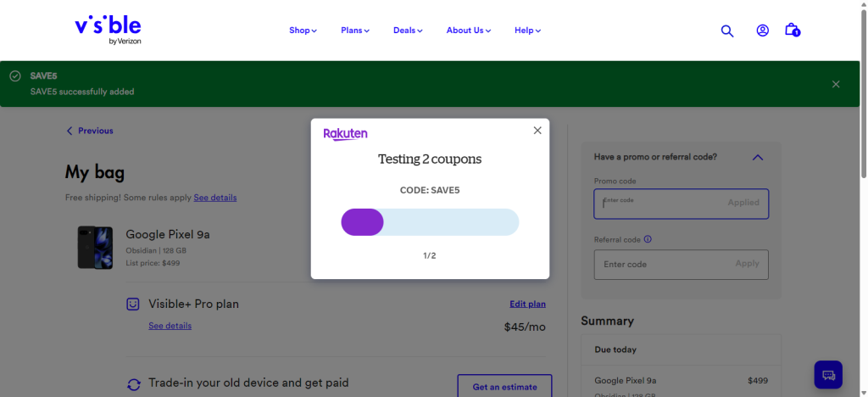Open the account profile icon
This screenshot has height=397, width=868.
763,31
